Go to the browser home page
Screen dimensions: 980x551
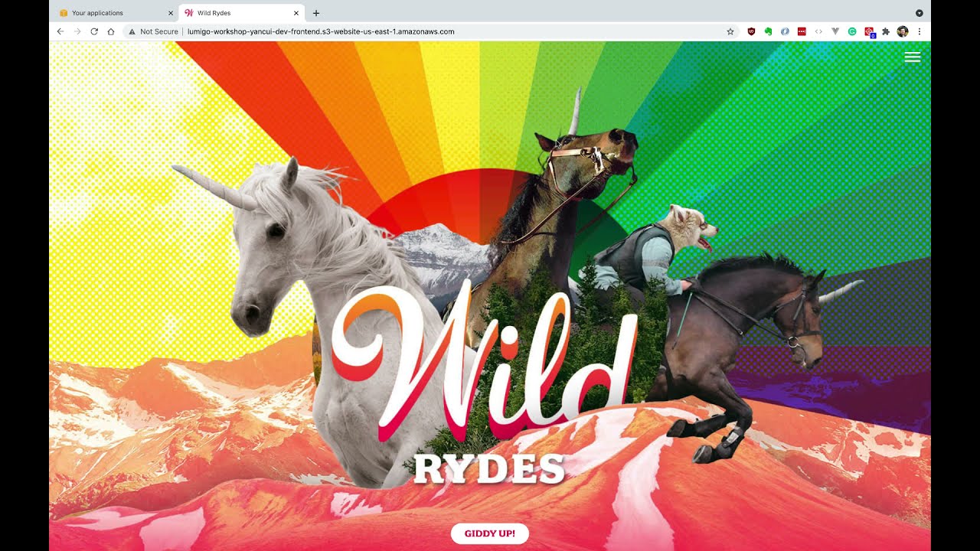tap(111, 31)
